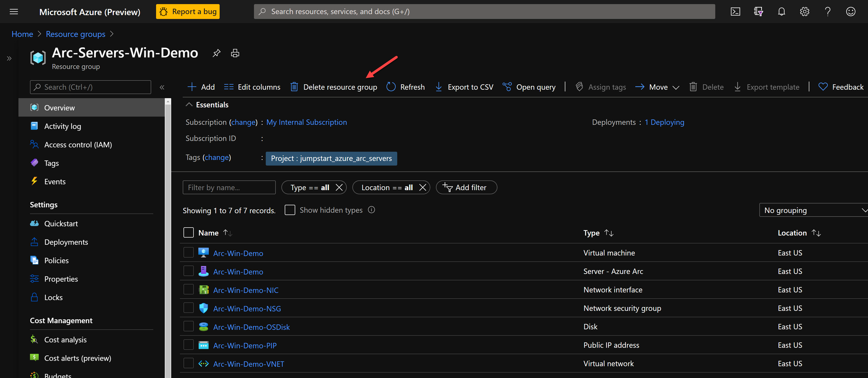Open the No grouping dropdown
The height and width of the screenshot is (378, 868).
click(x=813, y=210)
